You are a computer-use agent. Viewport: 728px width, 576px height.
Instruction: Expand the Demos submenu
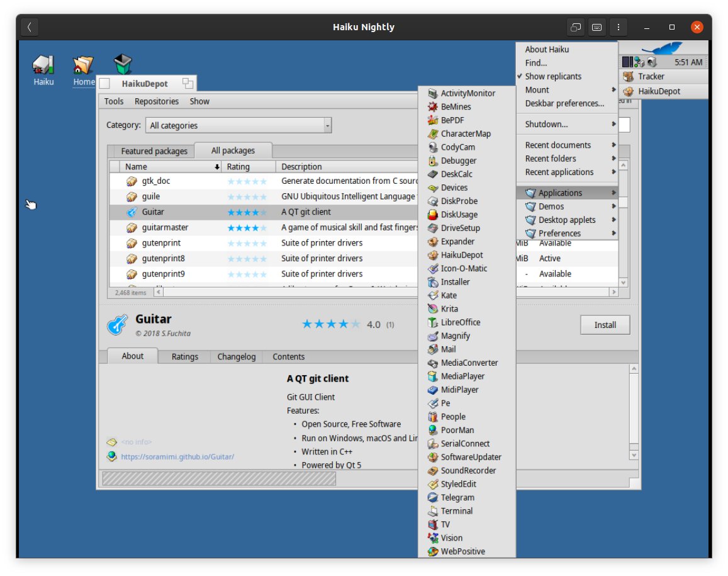pyautogui.click(x=566, y=206)
